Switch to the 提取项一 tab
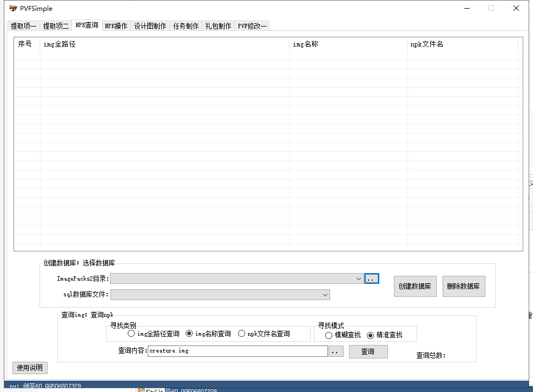Viewport: 533px width, 392px height. click(x=24, y=26)
